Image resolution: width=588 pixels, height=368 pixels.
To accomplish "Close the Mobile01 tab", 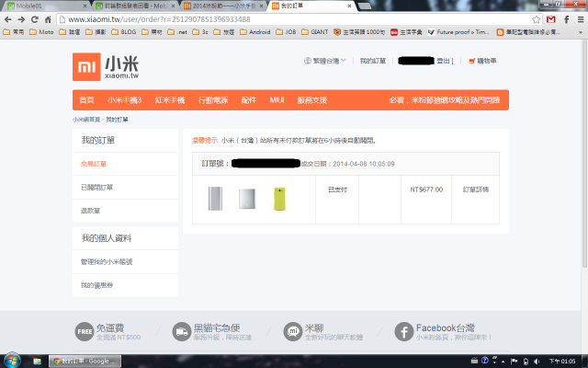I will (85, 6).
